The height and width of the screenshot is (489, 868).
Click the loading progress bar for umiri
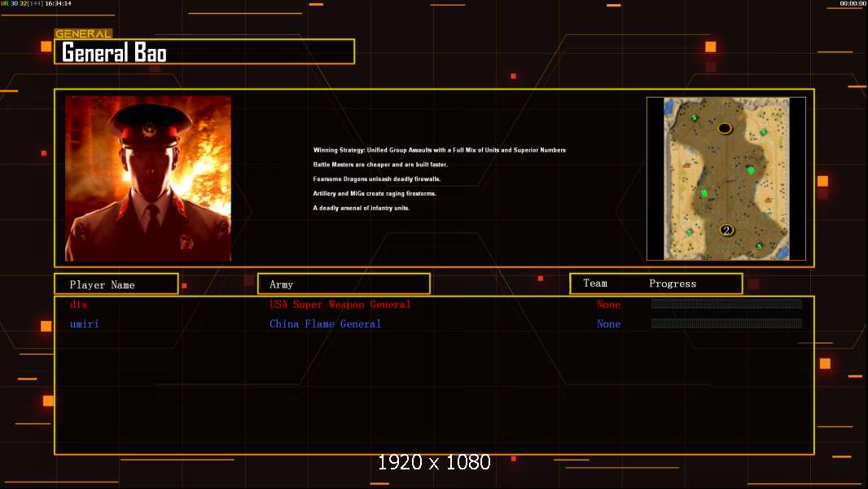(726, 324)
